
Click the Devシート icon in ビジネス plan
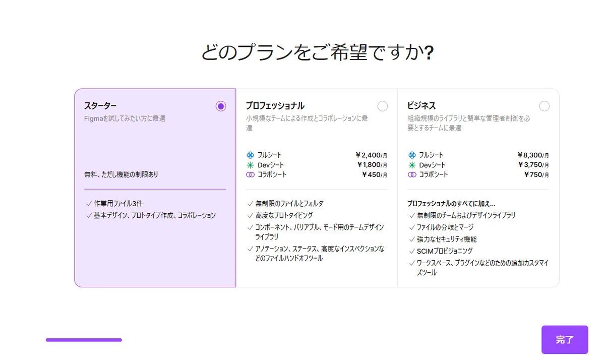[412, 165]
